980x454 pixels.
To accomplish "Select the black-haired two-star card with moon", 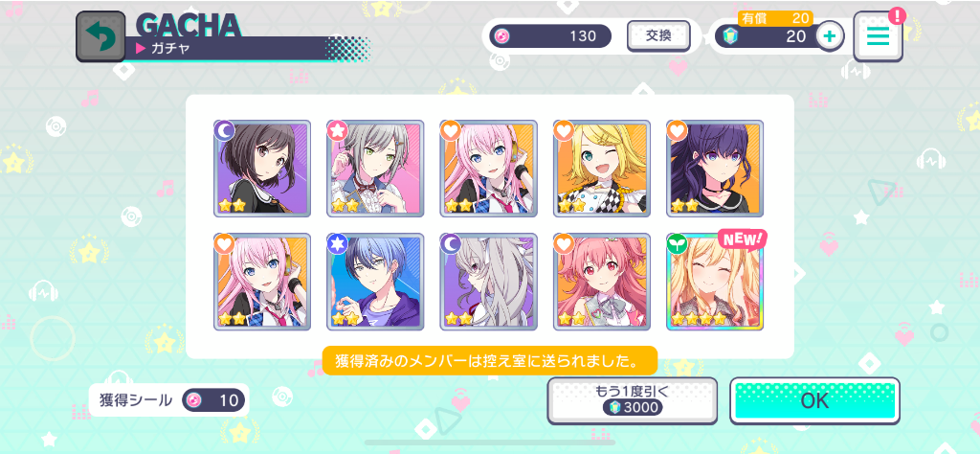I will click(x=262, y=169).
